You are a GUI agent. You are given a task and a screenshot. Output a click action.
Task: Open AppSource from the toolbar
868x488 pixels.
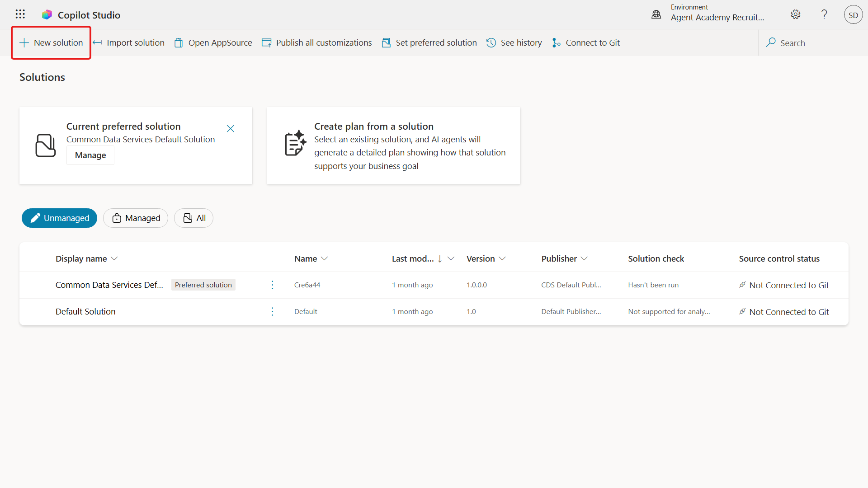coord(213,42)
